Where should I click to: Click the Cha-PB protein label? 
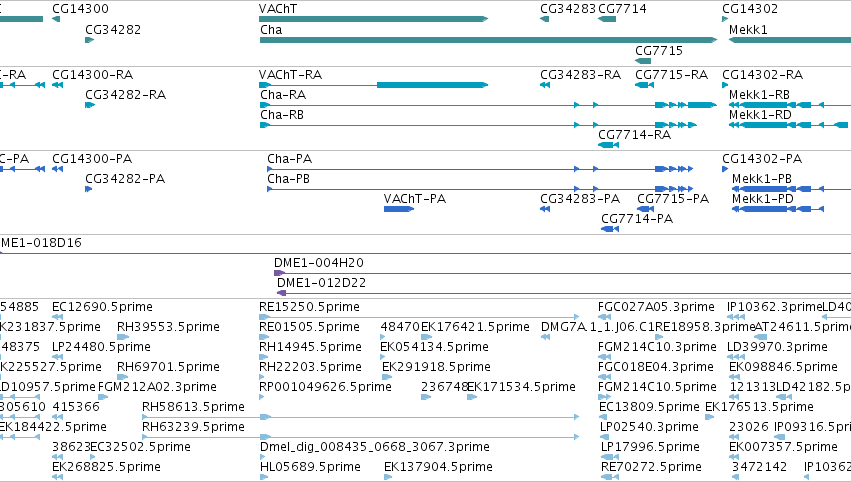[289, 179]
